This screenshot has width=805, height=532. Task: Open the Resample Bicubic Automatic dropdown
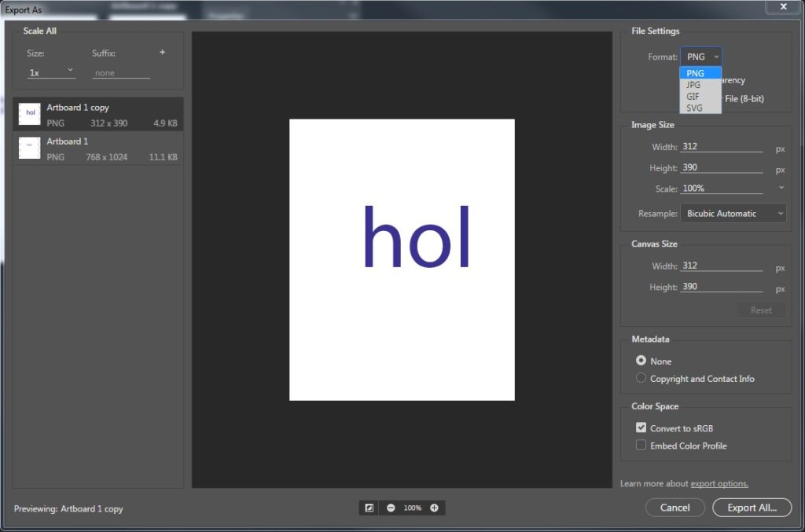(x=733, y=213)
